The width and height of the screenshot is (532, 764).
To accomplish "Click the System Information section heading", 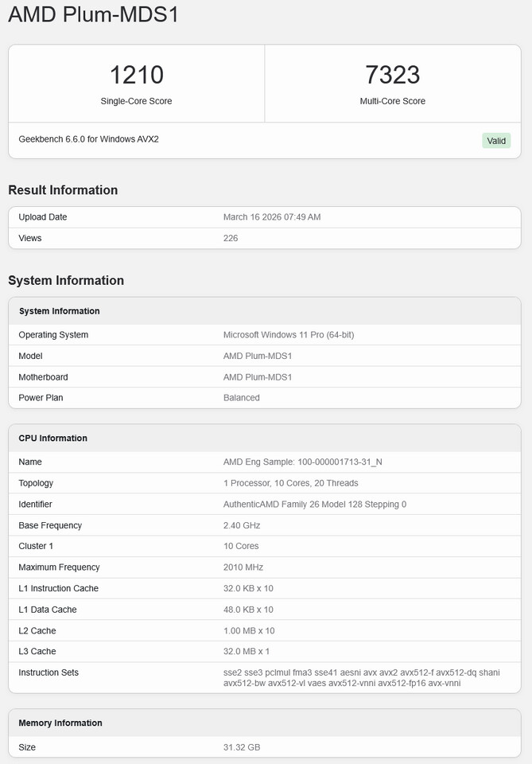I will [66, 281].
